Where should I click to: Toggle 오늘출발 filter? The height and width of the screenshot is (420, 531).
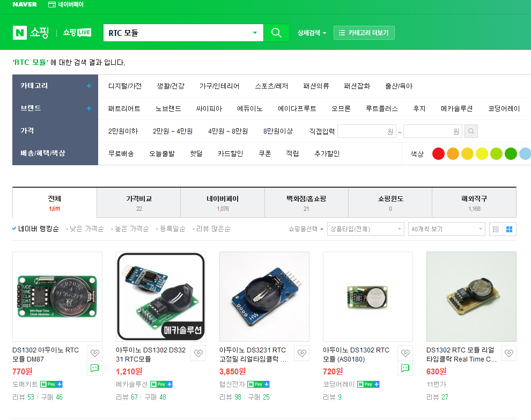pyautogui.click(x=162, y=154)
